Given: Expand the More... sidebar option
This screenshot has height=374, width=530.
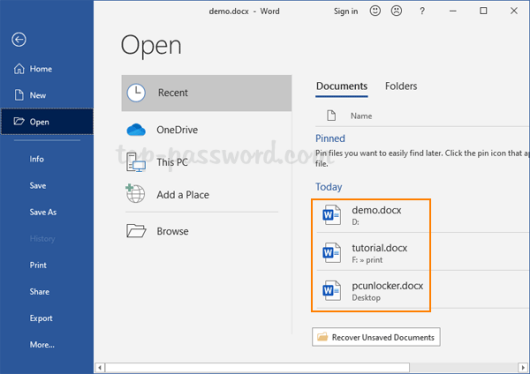Looking at the screenshot, I should [x=42, y=345].
